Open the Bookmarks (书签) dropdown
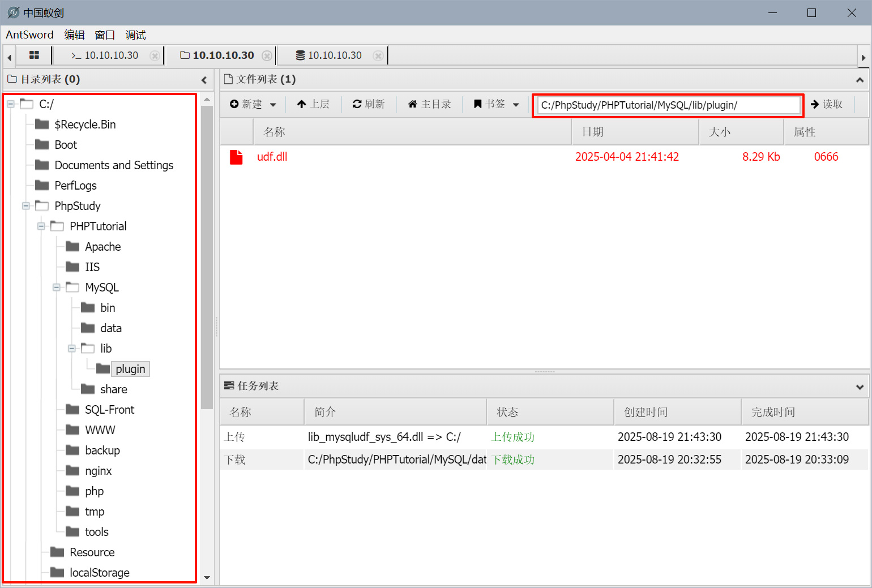 click(x=497, y=104)
